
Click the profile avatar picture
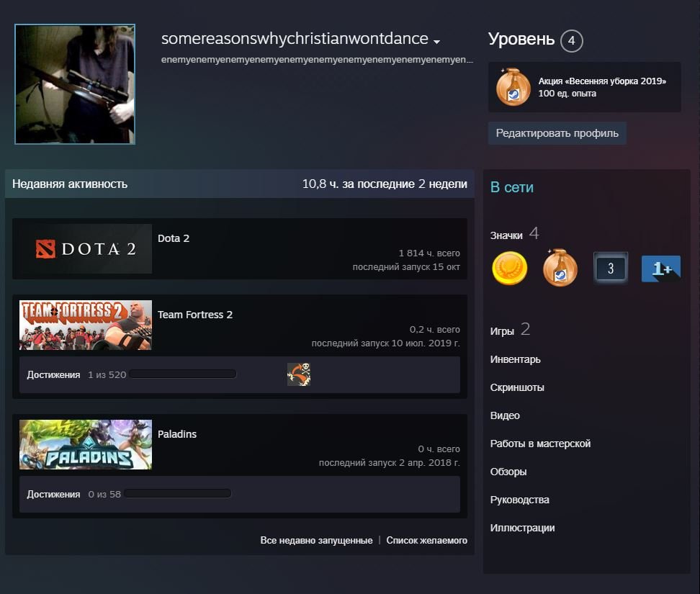pyautogui.click(x=75, y=84)
